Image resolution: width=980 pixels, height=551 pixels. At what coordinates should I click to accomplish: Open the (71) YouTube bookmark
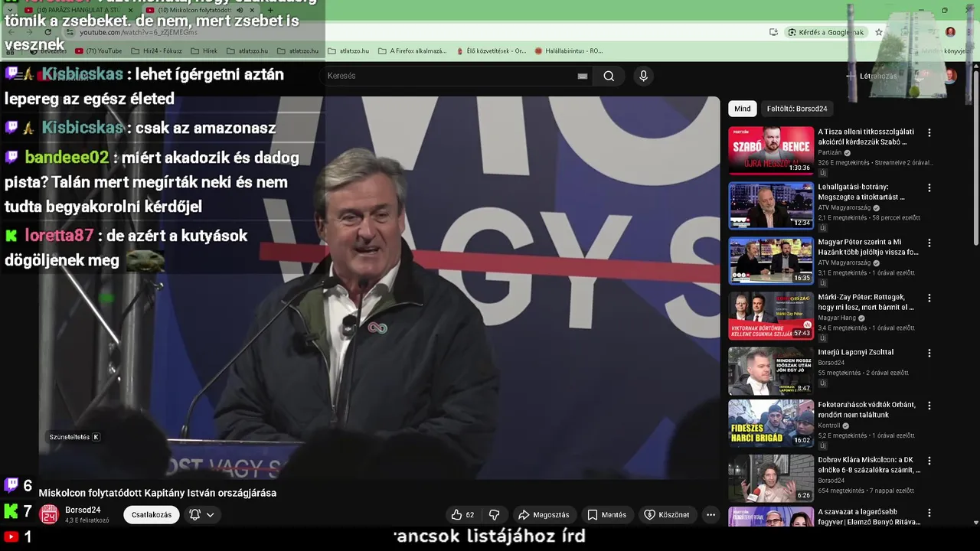99,51
